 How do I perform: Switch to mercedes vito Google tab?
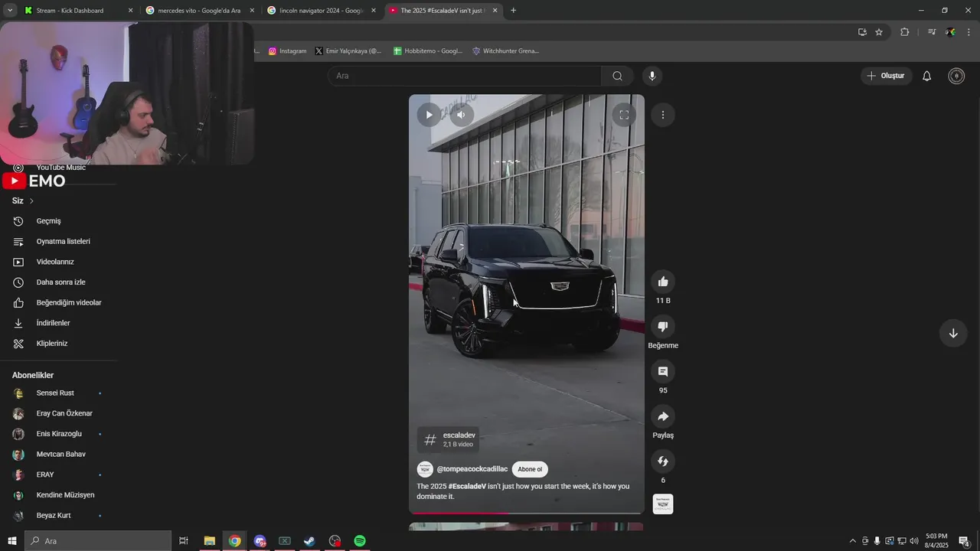click(x=201, y=11)
